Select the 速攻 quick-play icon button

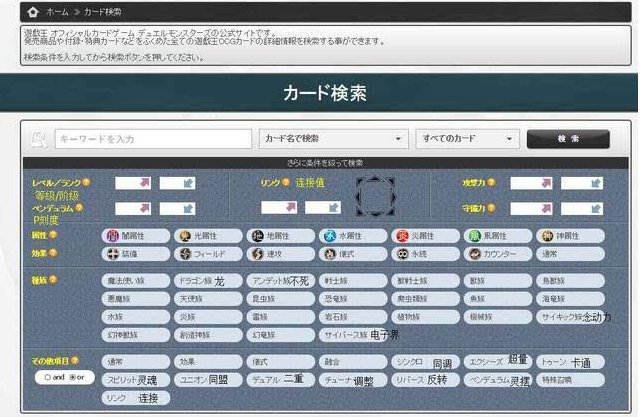click(280, 254)
